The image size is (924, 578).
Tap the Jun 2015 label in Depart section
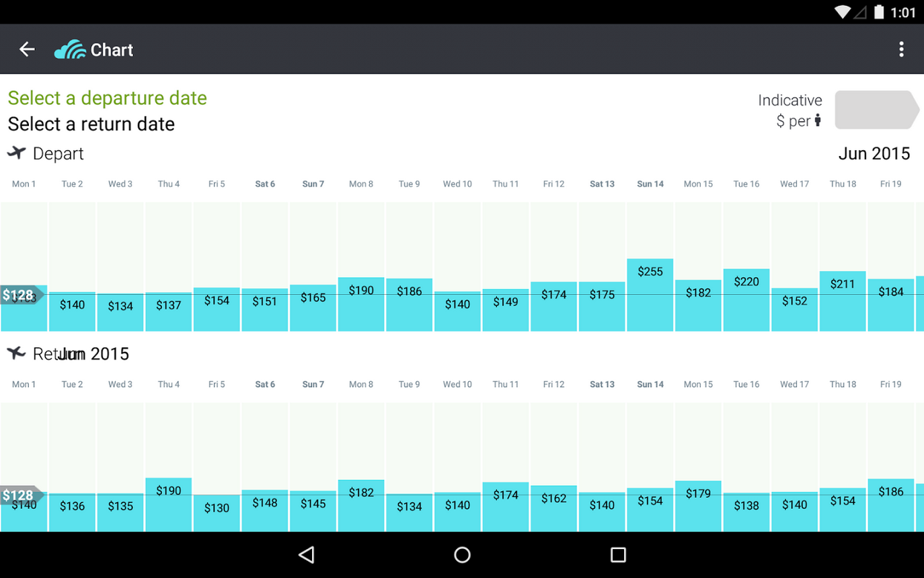tap(874, 153)
